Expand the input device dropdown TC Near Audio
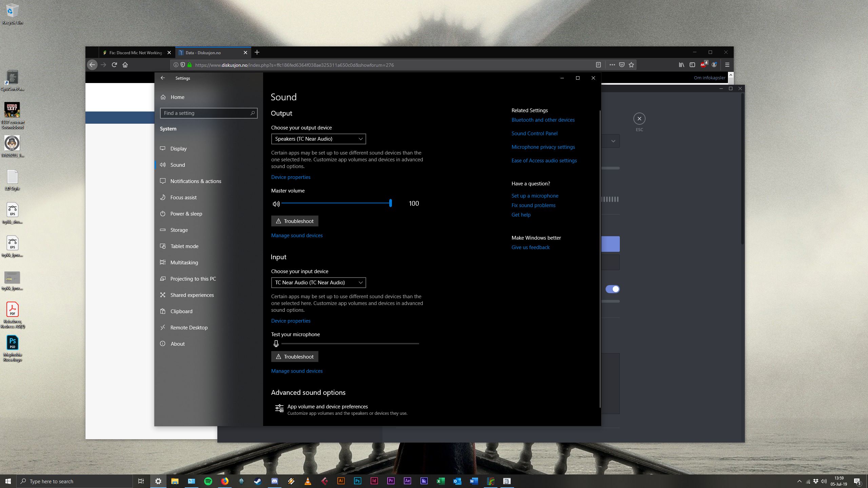The image size is (868, 488). (318, 283)
